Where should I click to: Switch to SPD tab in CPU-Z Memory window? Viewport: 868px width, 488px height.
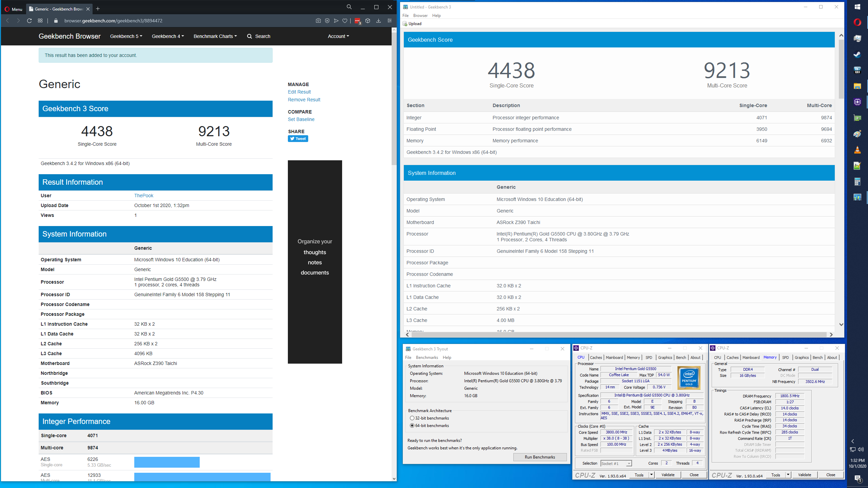[786, 358]
